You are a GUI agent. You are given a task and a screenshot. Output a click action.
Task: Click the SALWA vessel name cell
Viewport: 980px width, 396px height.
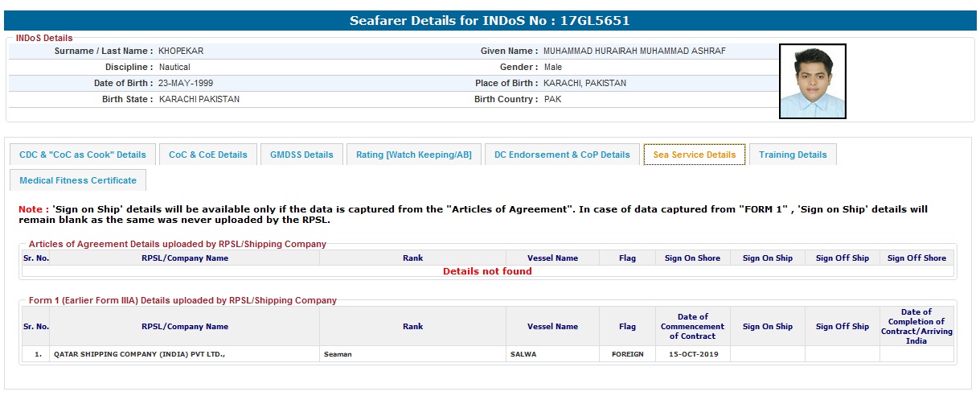[x=523, y=354]
